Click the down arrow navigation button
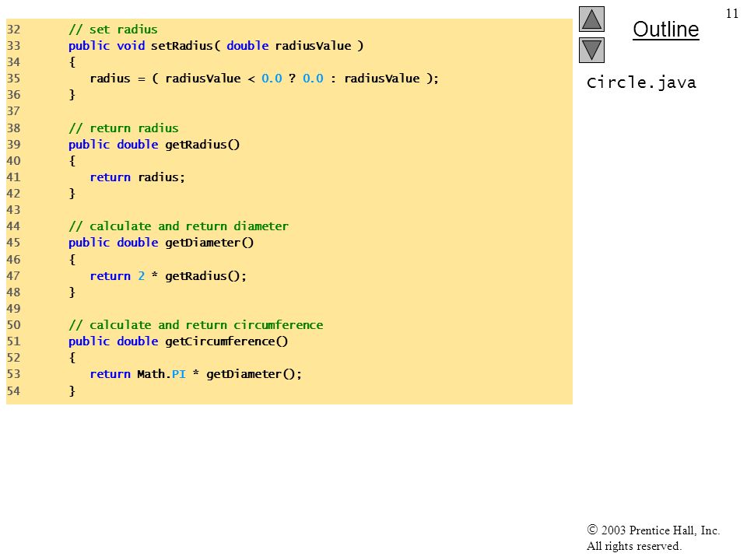The width and height of the screenshot is (747, 560). [x=591, y=50]
